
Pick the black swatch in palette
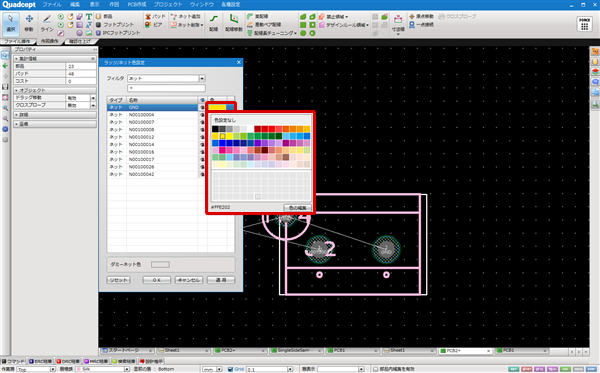coord(215,129)
